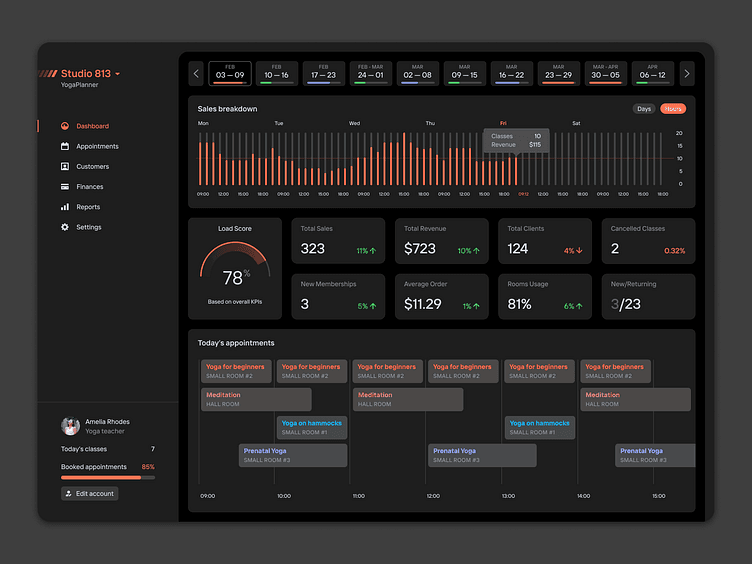This screenshot has height=564, width=752.
Task: Toggle sales breakdown to Hours view
Action: [673, 109]
